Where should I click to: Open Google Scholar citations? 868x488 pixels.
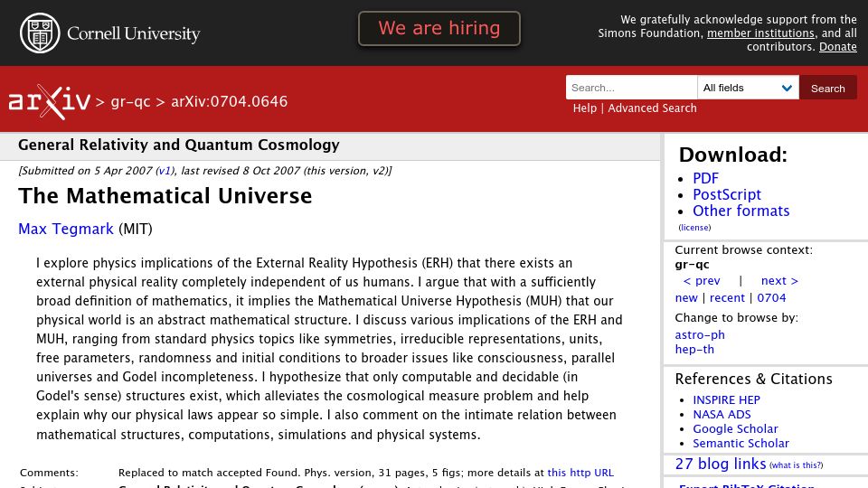(x=735, y=428)
